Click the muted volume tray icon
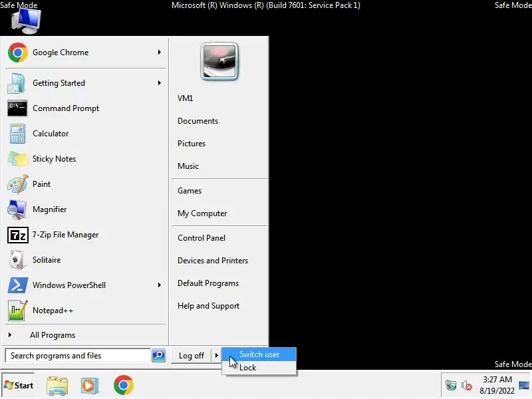532x399 pixels. point(467,386)
